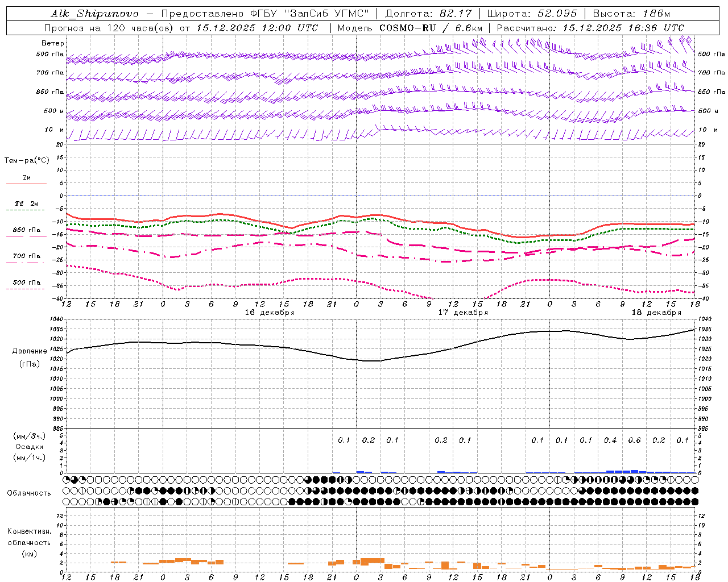Click the Td 2м dew point legend entry
Image resolution: width=728 pixels, height=582 pixels.
tap(26, 203)
